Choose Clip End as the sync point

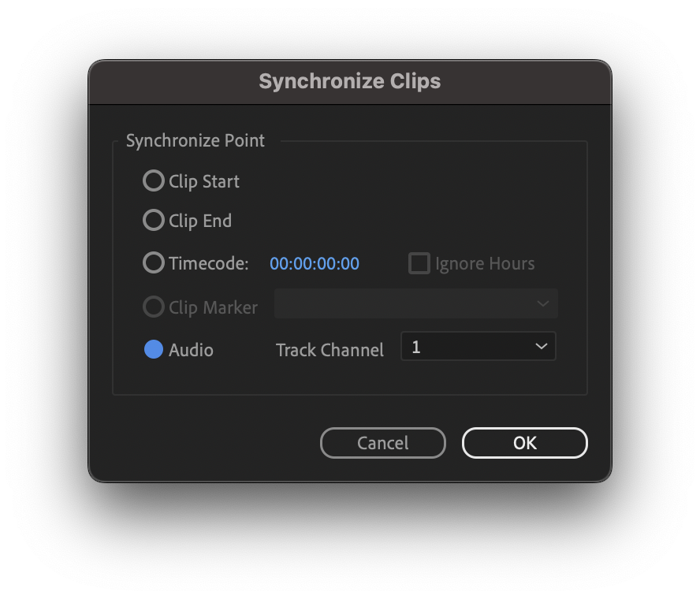(154, 221)
